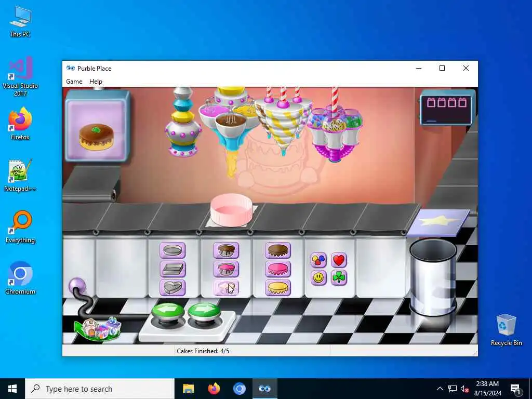Maximize the Purble Place window

[x=442, y=68]
